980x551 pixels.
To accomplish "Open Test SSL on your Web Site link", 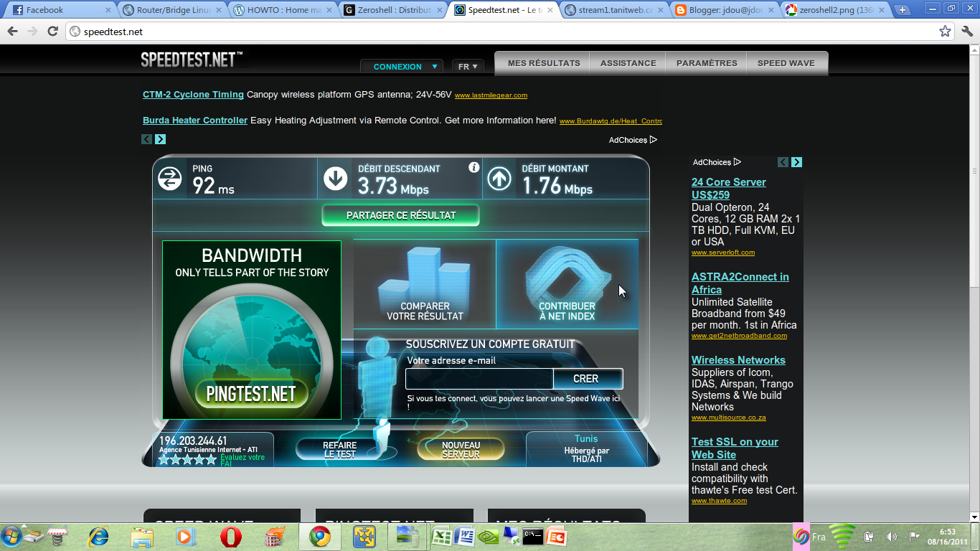I will pyautogui.click(x=735, y=448).
